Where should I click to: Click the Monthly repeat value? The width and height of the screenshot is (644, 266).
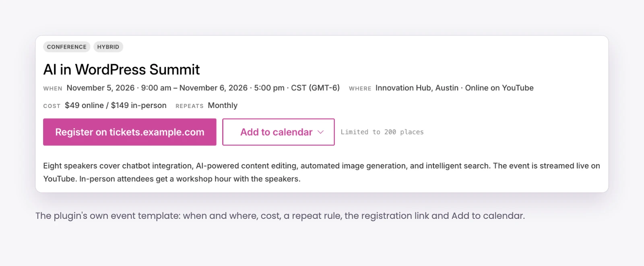pos(223,105)
